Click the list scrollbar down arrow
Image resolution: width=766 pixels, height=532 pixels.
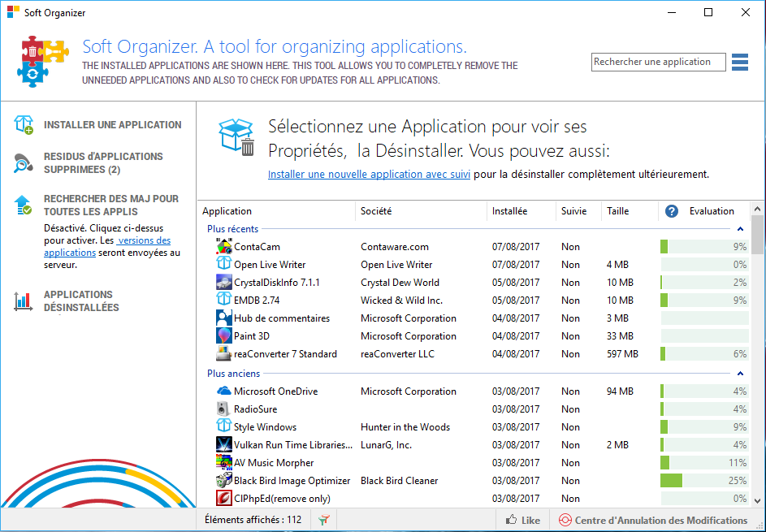click(757, 501)
